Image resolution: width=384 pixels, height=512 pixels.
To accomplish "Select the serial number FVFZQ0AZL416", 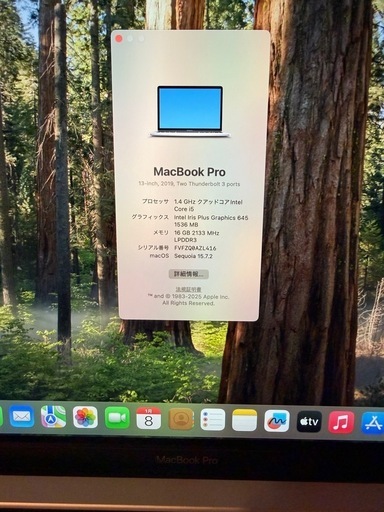I will [x=195, y=248].
